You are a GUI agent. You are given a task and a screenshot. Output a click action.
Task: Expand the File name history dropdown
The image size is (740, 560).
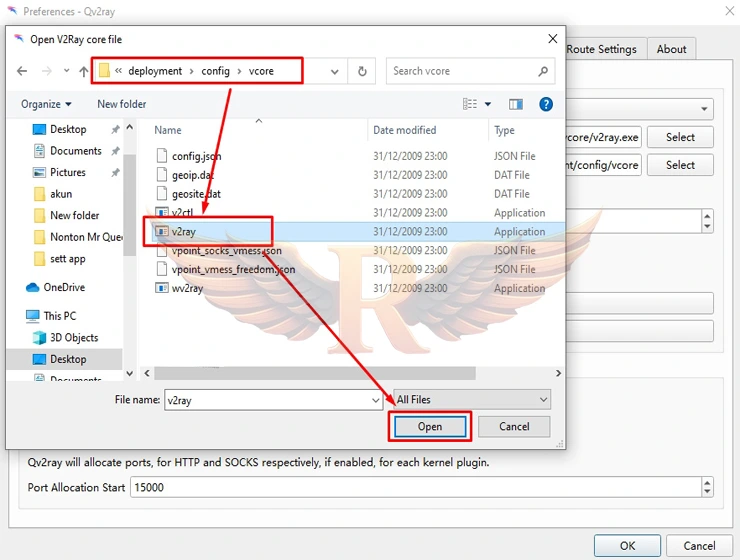click(x=375, y=399)
